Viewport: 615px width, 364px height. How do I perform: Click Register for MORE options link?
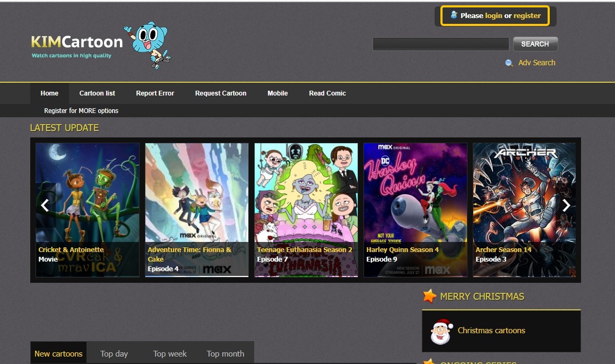[x=81, y=110]
